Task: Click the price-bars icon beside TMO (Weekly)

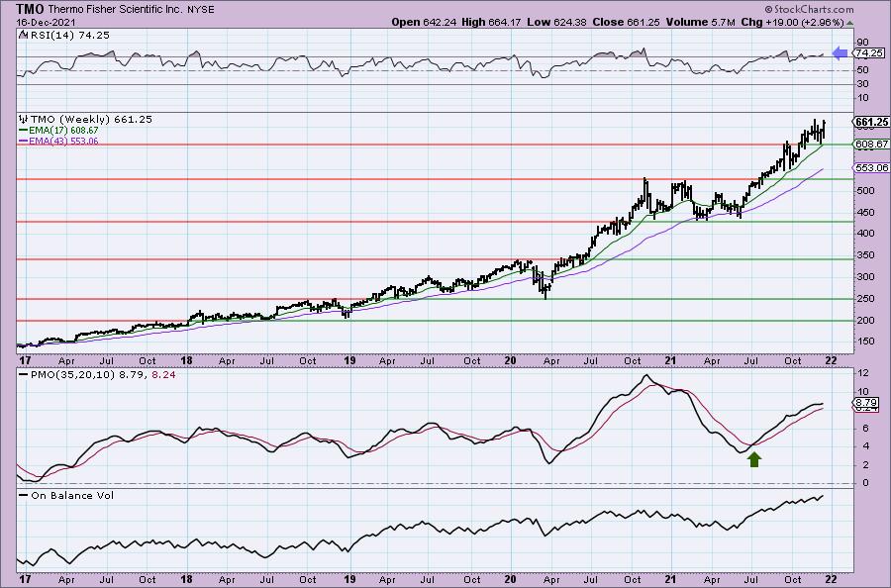Action: 24,119
